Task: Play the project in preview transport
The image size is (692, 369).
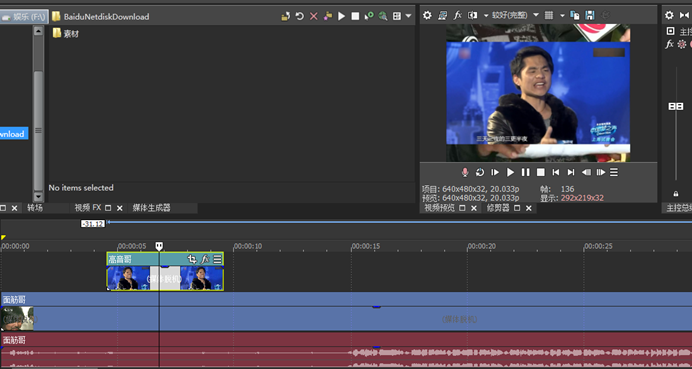Action: point(510,172)
